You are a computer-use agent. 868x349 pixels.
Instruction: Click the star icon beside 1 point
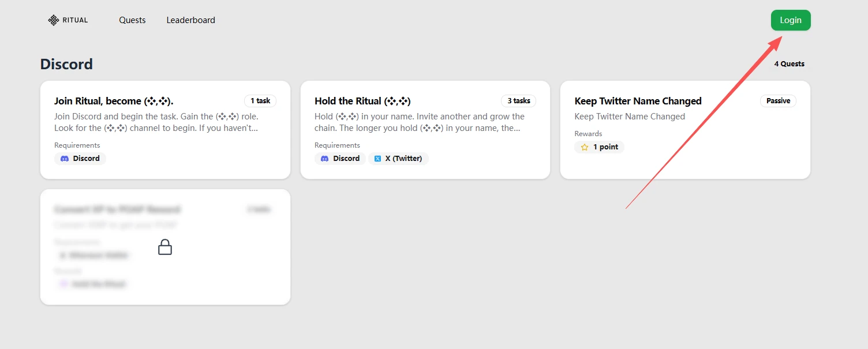coord(585,147)
